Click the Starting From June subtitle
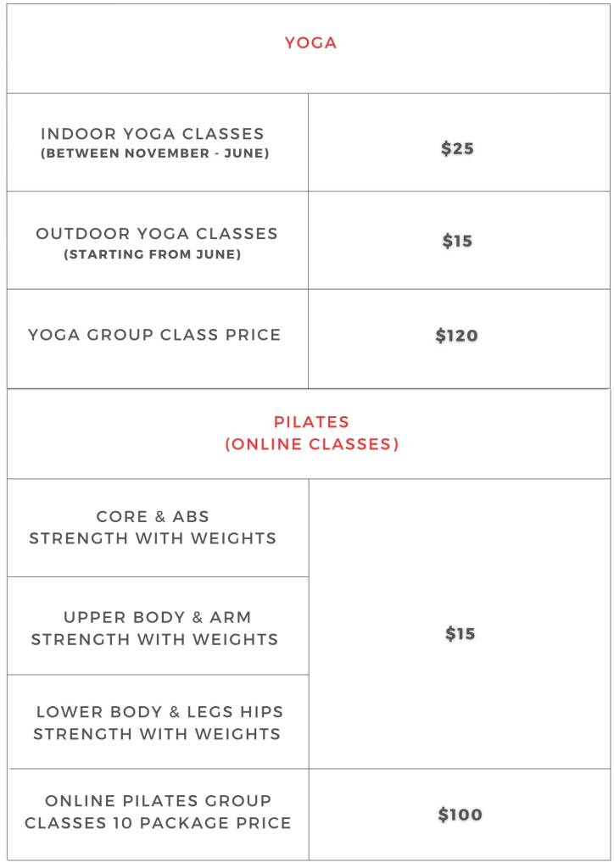 point(153,254)
